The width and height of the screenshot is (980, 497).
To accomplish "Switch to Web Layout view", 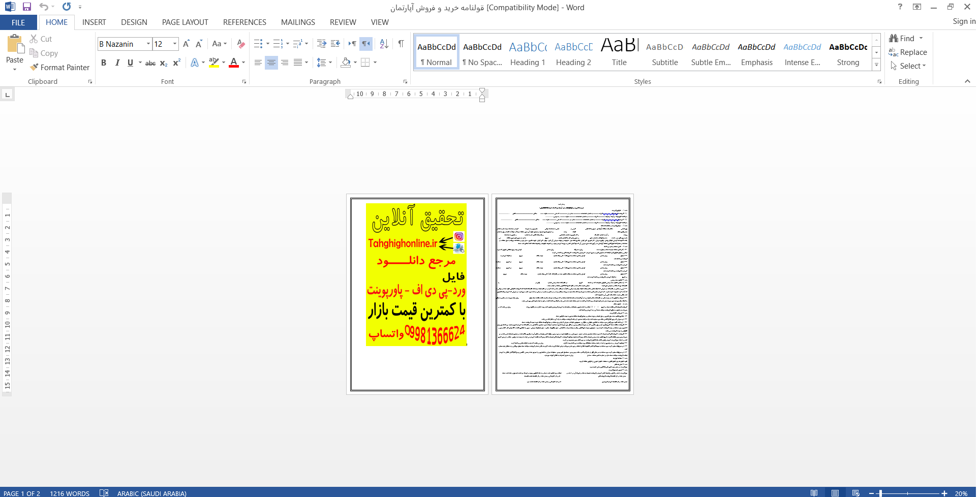I will (856, 493).
